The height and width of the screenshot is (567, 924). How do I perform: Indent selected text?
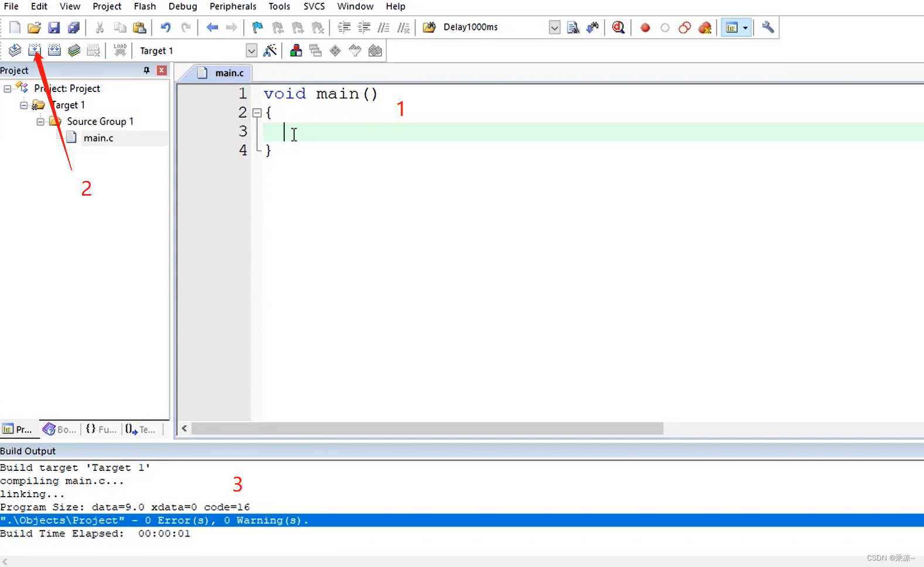click(344, 28)
